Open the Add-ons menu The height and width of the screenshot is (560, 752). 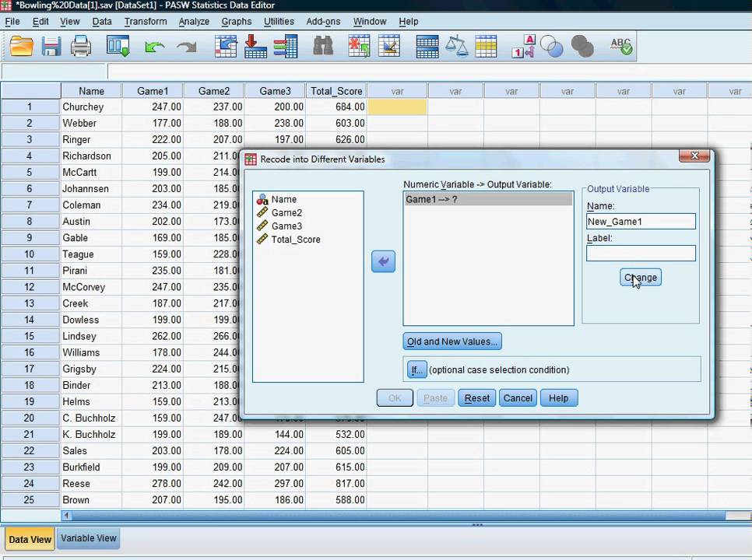(324, 22)
